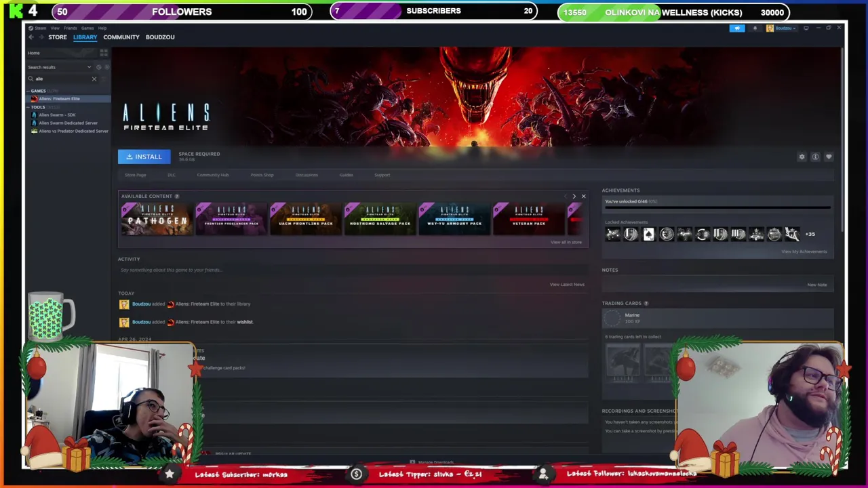
Task: Open the Pathogen DLC thumbnail
Action: point(157,219)
